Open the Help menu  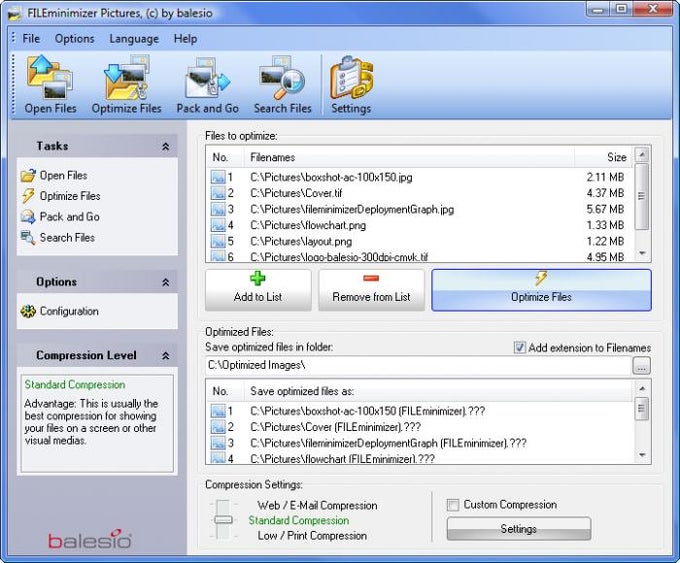[186, 39]
